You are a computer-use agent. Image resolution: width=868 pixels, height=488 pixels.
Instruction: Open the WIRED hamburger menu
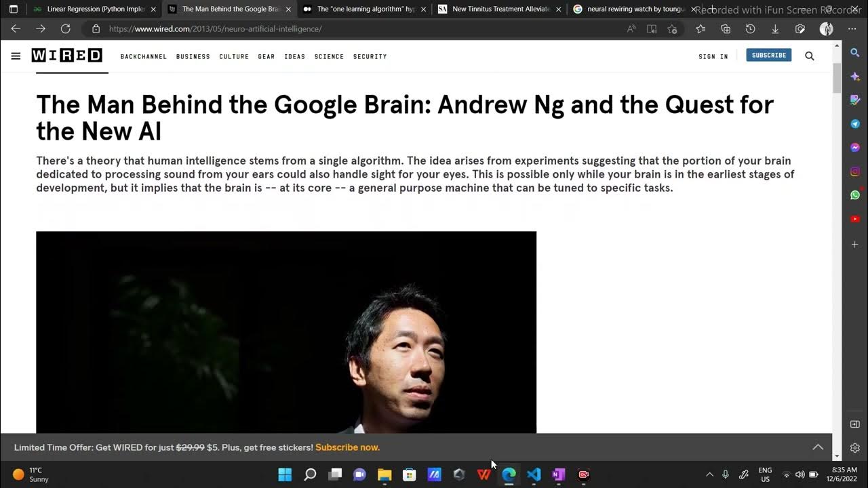16,56
